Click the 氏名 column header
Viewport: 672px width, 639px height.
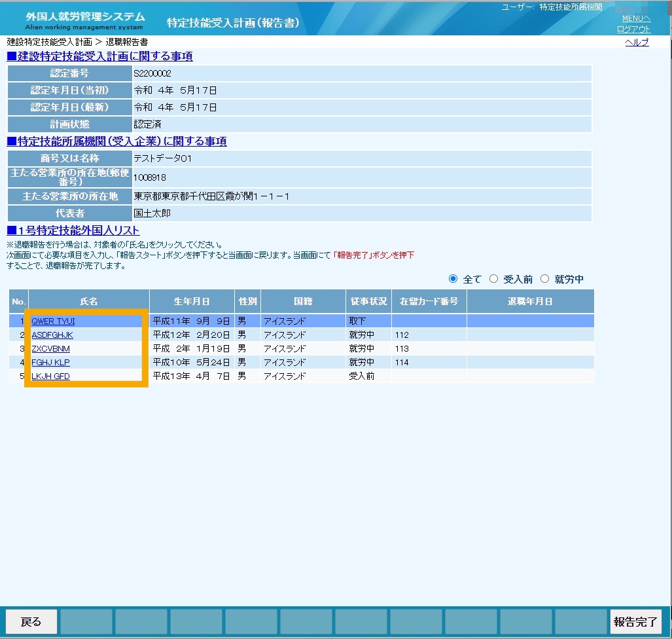coord(89,301)
